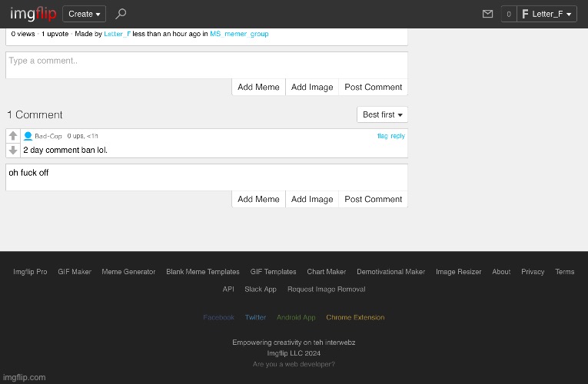Image resolution: width=588 pixels, height=384 pixels.
Task: Click the reply box containing 'oh fuck off'
Action: [207, 177]
